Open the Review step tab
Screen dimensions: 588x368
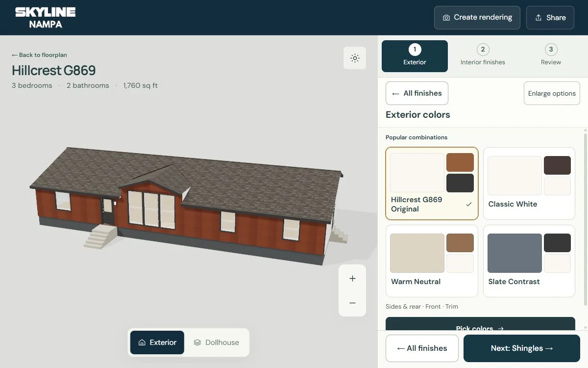[551, 56]
